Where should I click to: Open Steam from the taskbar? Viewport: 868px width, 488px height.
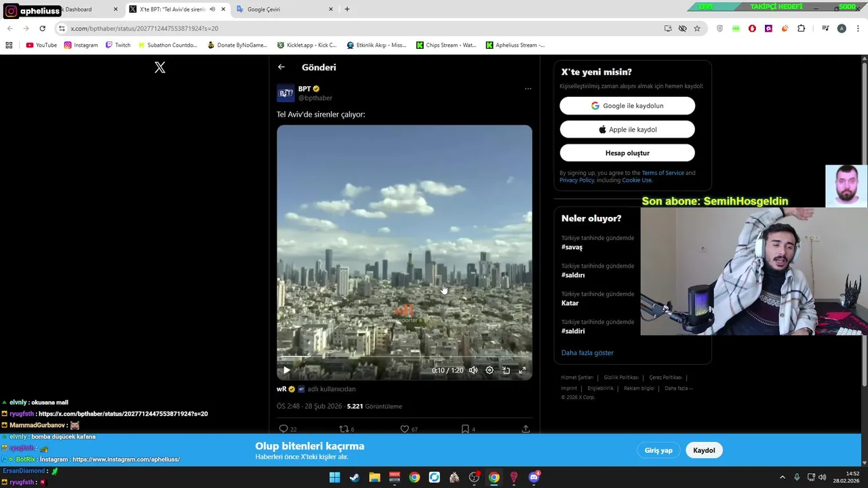point(354,477)
